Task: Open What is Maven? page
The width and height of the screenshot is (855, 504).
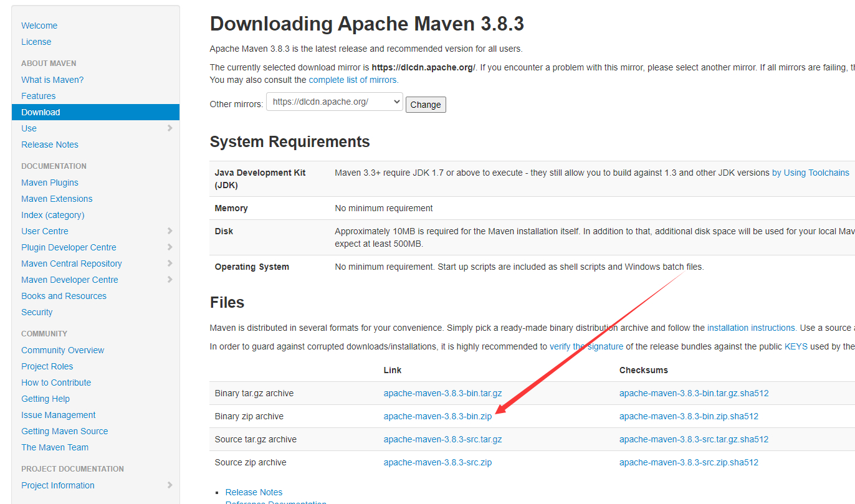Action: [x=52, y=80]
